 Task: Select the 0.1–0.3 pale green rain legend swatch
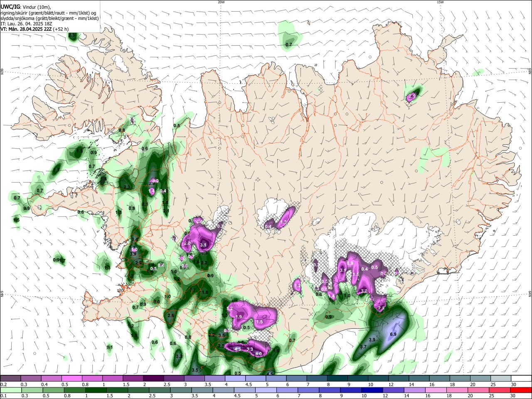tap(10, 390)
